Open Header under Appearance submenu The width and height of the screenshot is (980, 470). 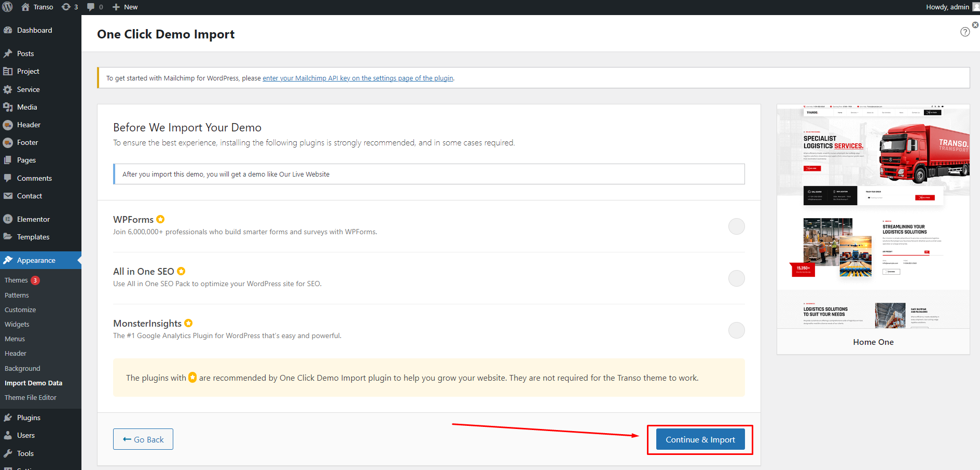[16, 353]
